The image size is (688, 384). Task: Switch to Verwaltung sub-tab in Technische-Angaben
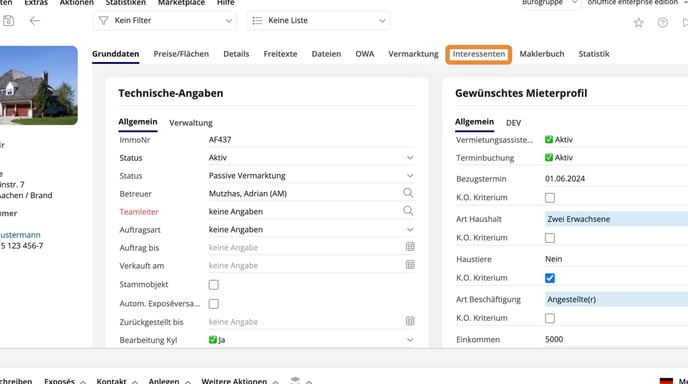click(x=191, y=123)
